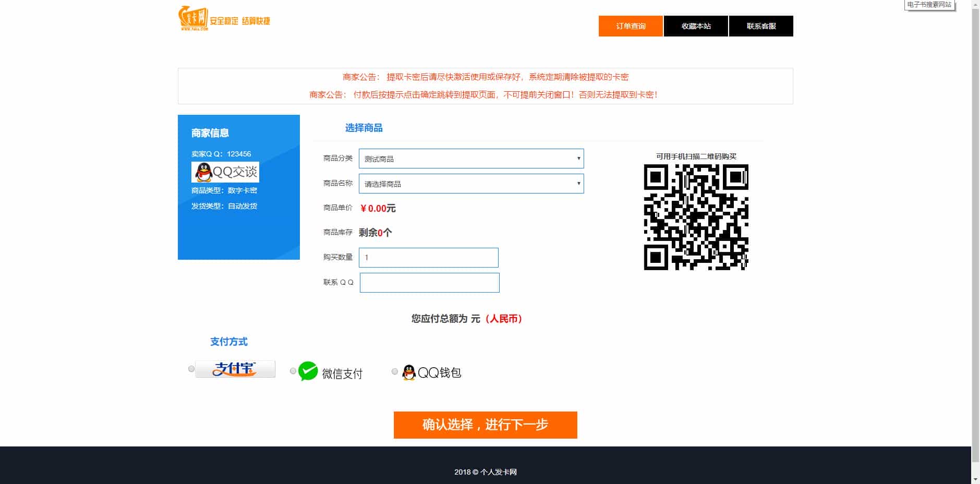Select the QQ钱包 payment radio button
The image size is (980, 484).
[394, 371]
